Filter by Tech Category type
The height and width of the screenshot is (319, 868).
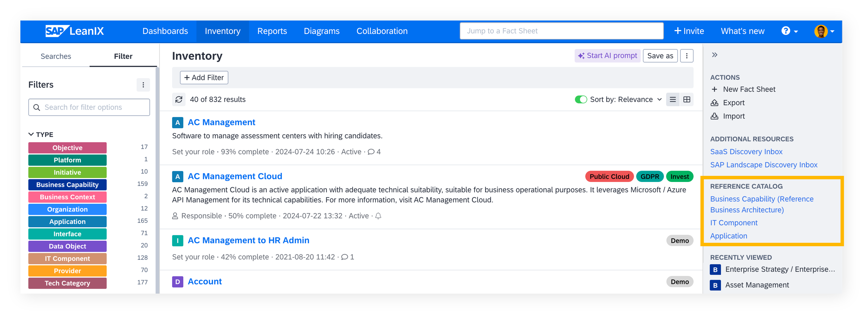tap(67, 283)
